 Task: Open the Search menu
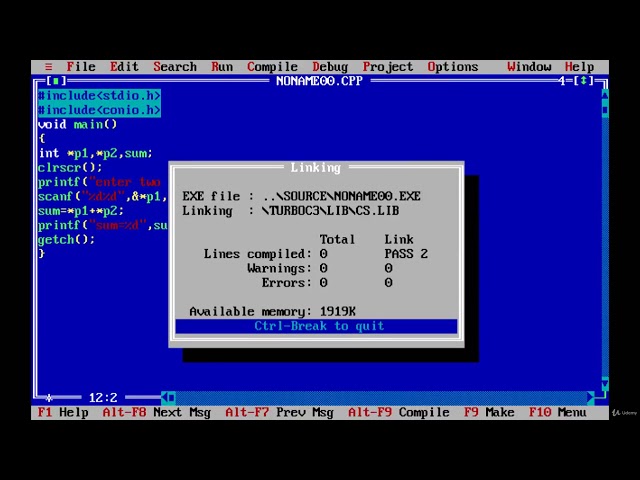175,67
